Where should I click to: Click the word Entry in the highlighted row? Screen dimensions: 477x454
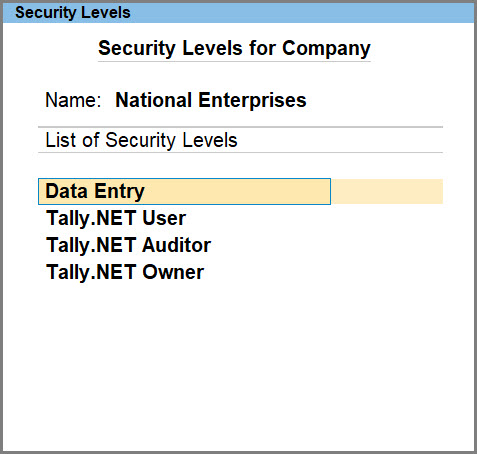(119, 192)
